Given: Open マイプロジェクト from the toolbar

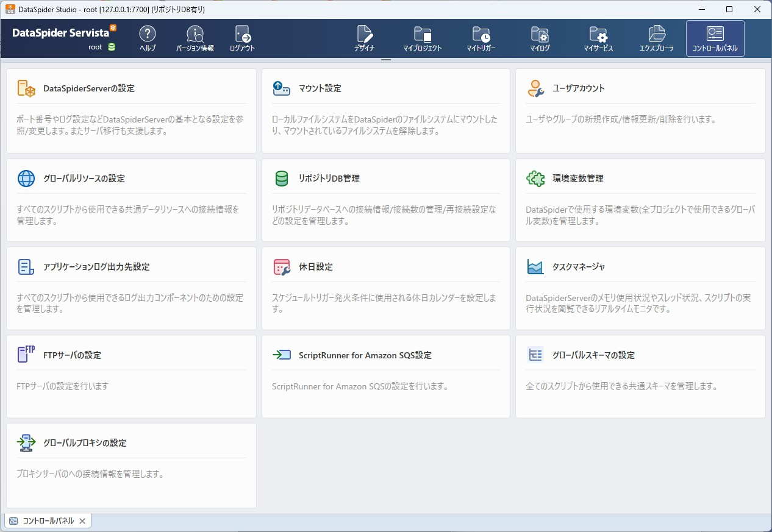Looking at the screenshot, I should point(423,38).
